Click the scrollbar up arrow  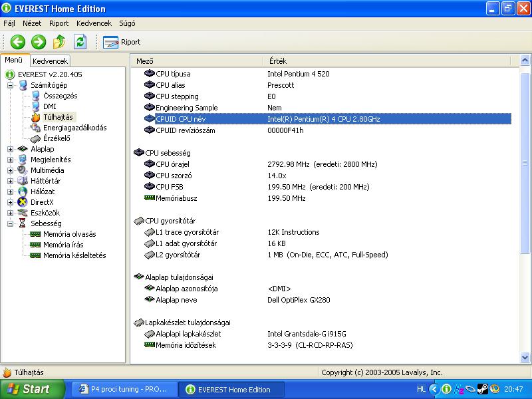click(x=525, y=61)
